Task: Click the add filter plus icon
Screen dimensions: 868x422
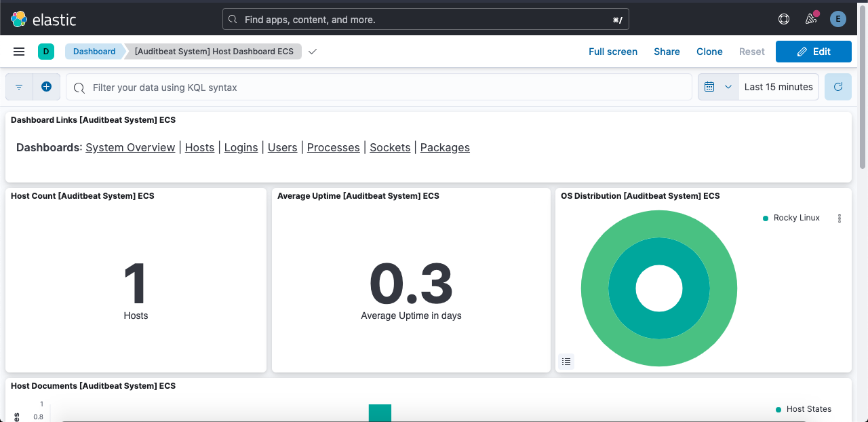Action: point(47,87)
